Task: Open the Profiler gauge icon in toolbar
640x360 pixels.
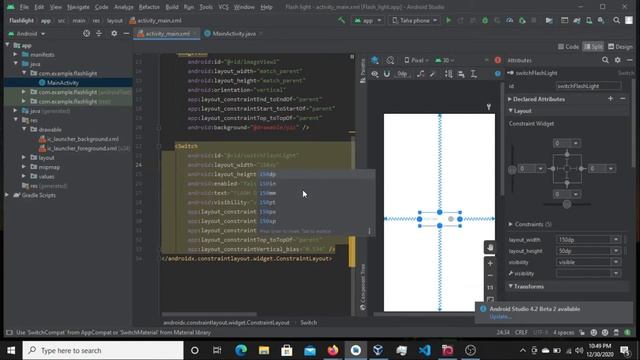Action: point(509,20)
